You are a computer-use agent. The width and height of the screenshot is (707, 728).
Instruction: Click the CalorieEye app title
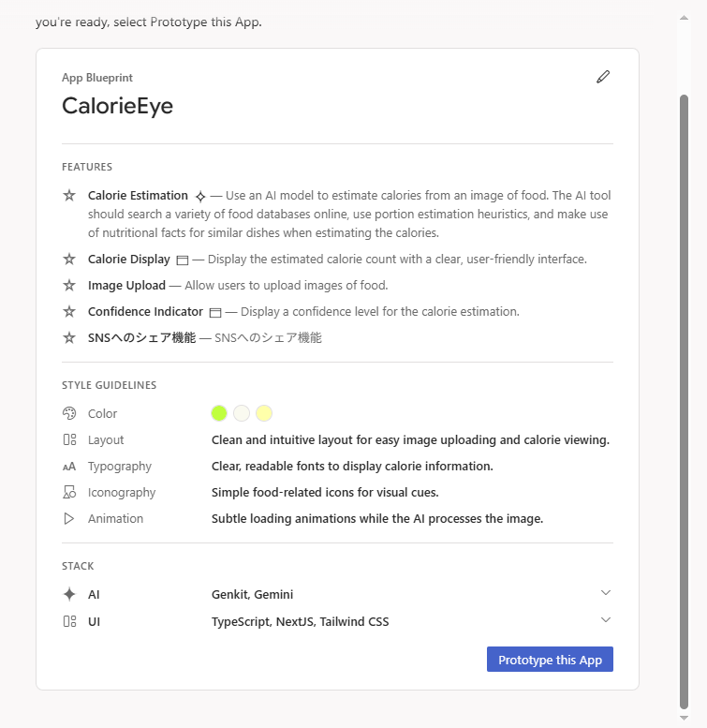point(117,106)
